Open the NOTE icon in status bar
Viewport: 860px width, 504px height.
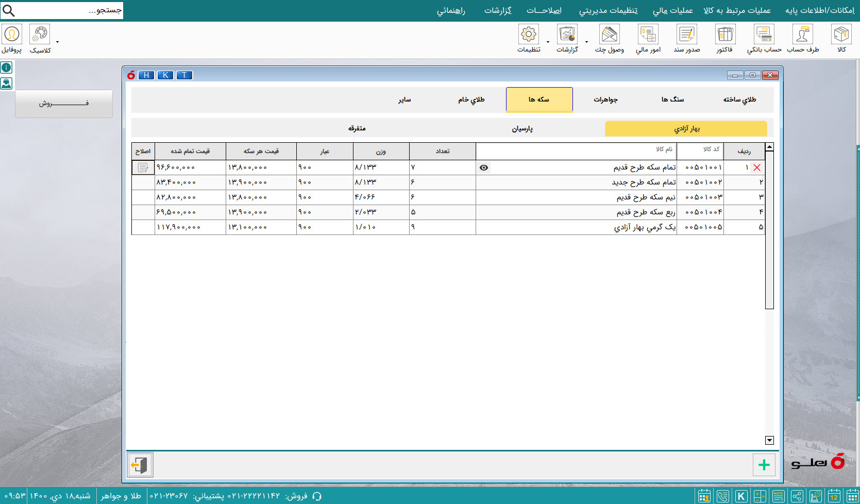coord(778,496)
